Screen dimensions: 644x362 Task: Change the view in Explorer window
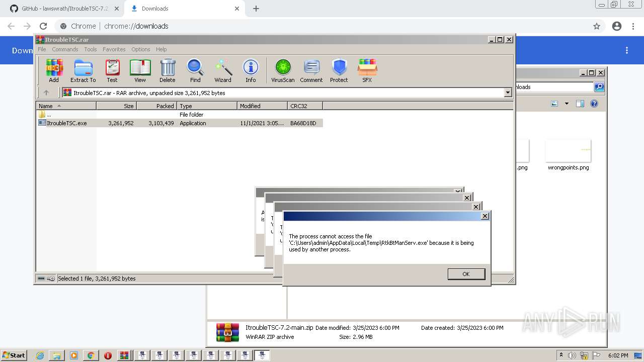point(554,104)
